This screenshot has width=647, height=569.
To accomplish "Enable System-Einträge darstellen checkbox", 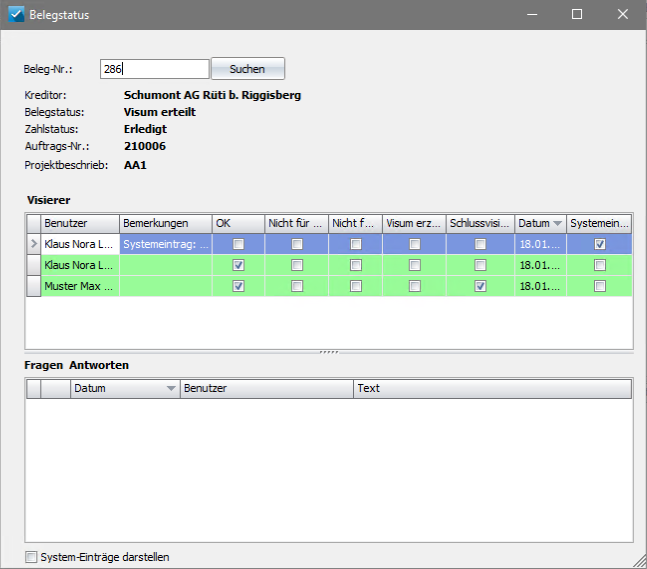I will point(31,557).
